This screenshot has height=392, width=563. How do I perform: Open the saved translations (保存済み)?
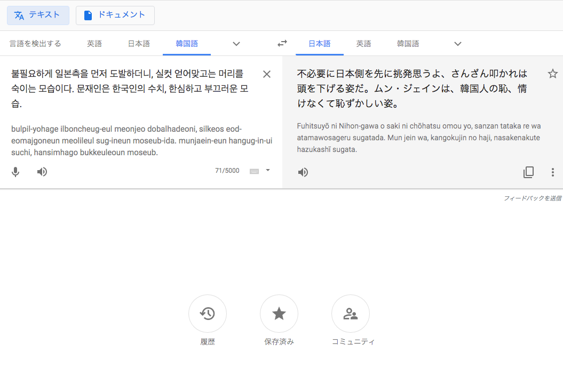point(279,314)
